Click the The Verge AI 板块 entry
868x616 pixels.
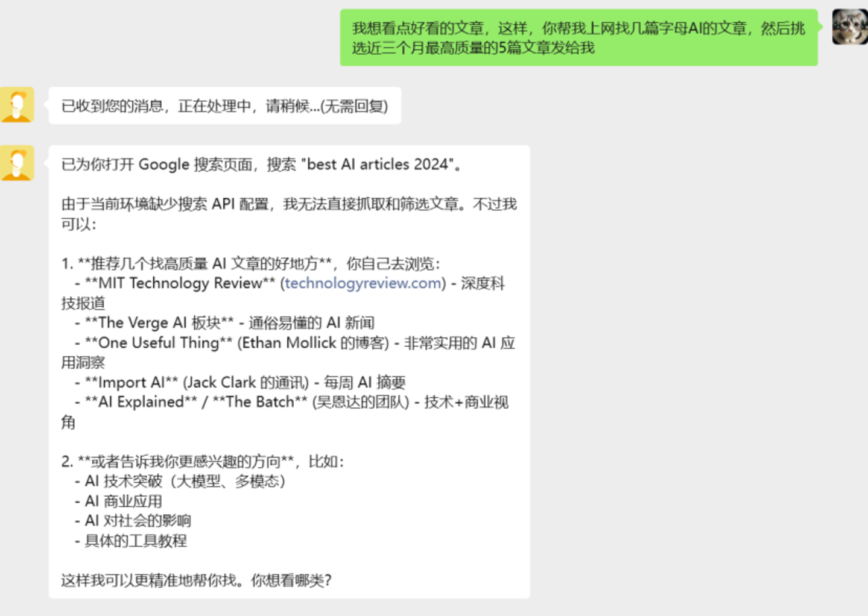tap(223, 322)
